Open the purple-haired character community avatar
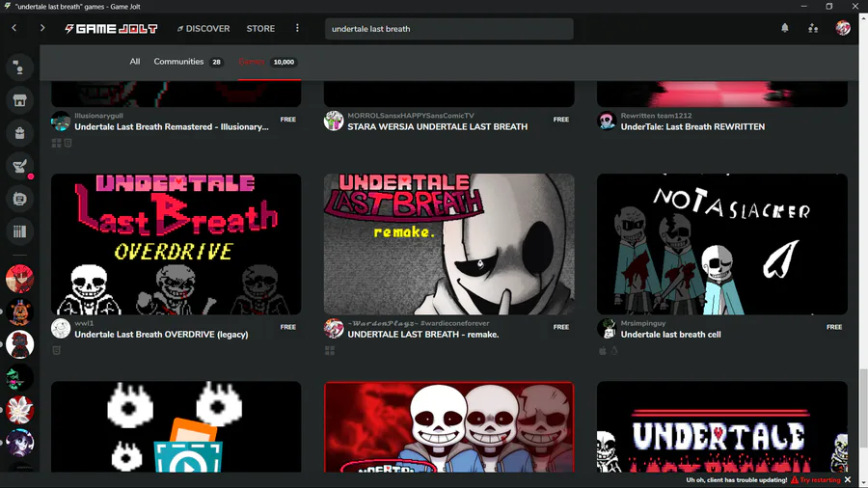Viewport: 868px width, 488px height. 19,443
